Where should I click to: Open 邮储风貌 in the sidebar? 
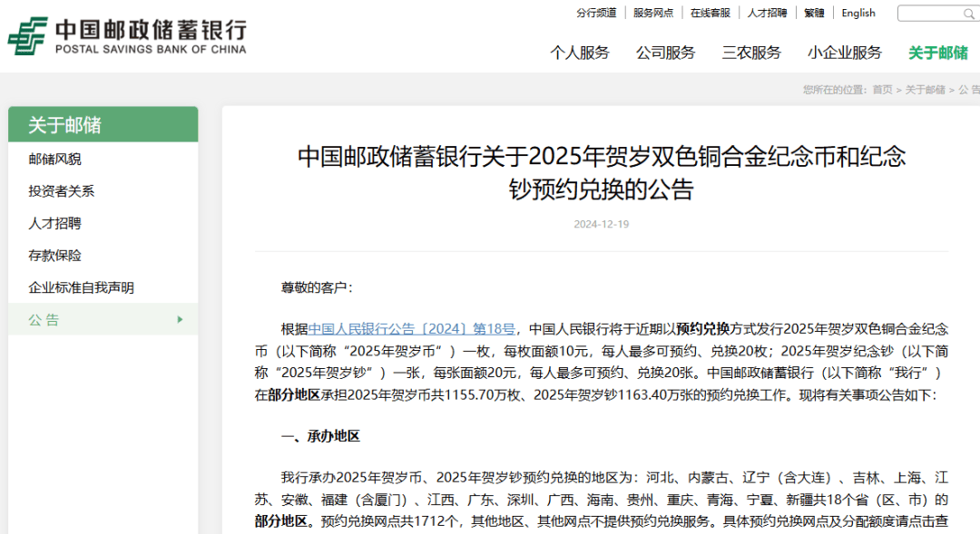tap(55, 160)
